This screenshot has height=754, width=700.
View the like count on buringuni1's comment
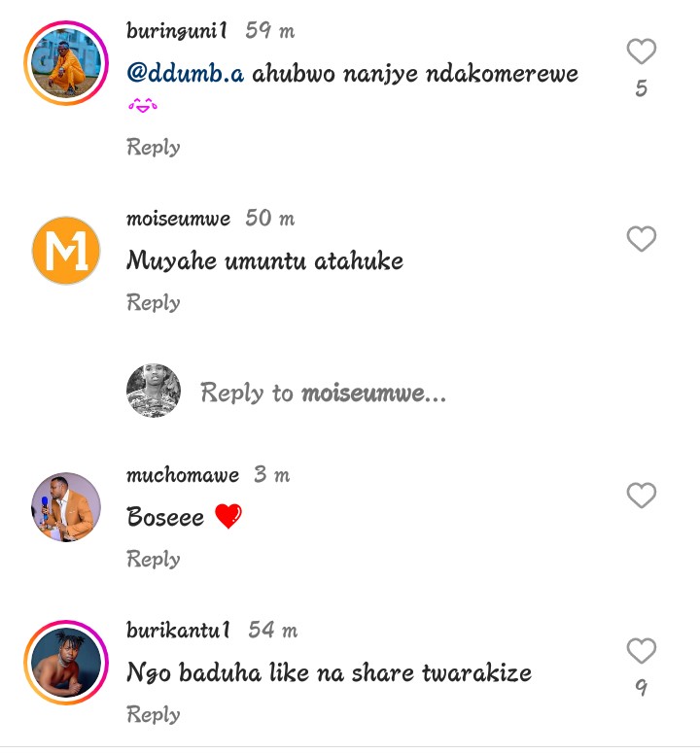641,89
